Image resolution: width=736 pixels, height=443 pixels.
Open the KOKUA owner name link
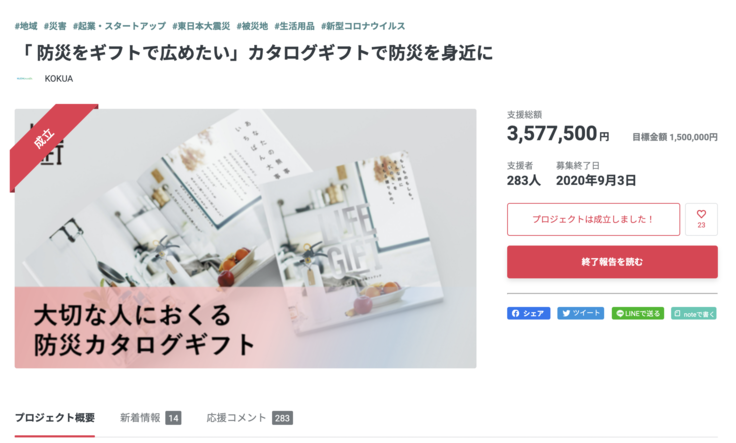point(59,78)
